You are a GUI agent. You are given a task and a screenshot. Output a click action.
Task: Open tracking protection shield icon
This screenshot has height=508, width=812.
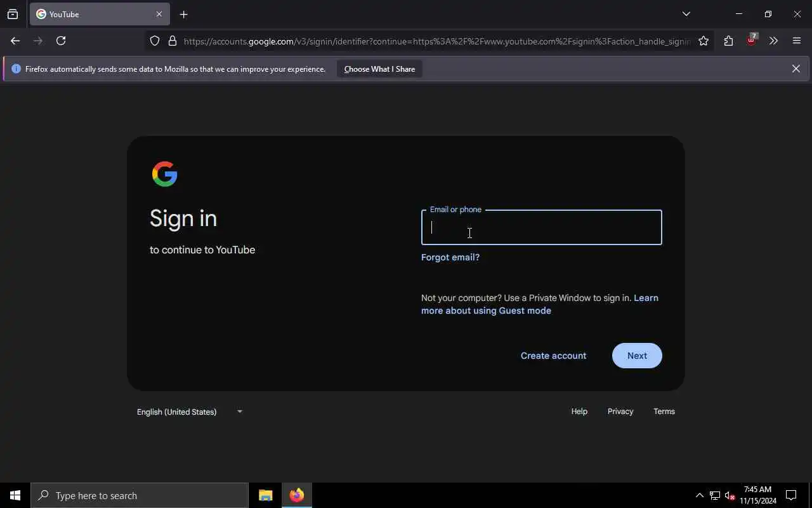point(155,41)
